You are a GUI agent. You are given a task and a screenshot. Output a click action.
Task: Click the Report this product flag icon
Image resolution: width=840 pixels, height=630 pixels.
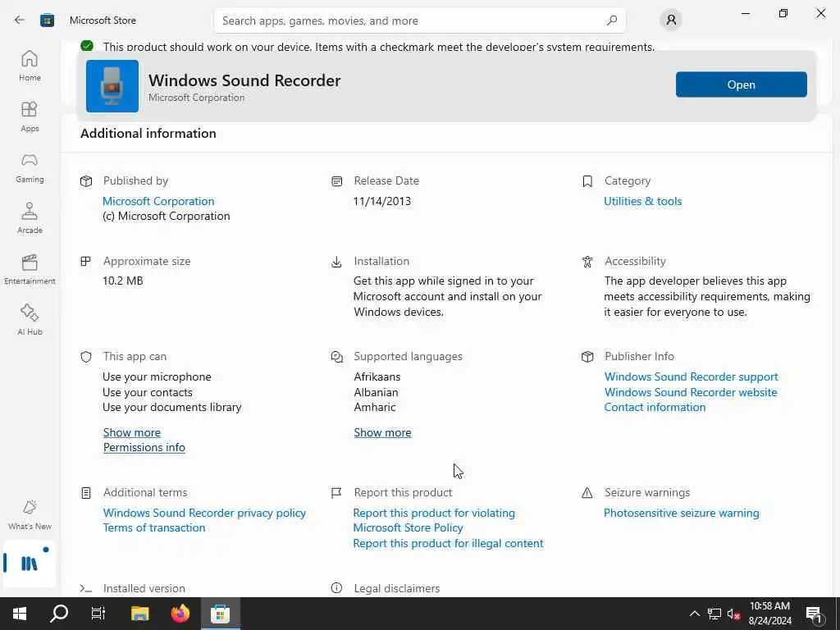pos(336,493)
